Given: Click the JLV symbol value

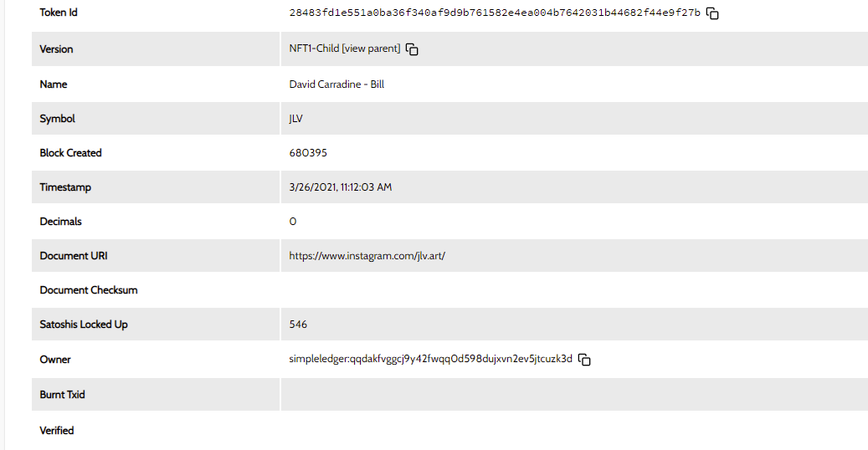Looking at the screenshot, I should [295, 119].
